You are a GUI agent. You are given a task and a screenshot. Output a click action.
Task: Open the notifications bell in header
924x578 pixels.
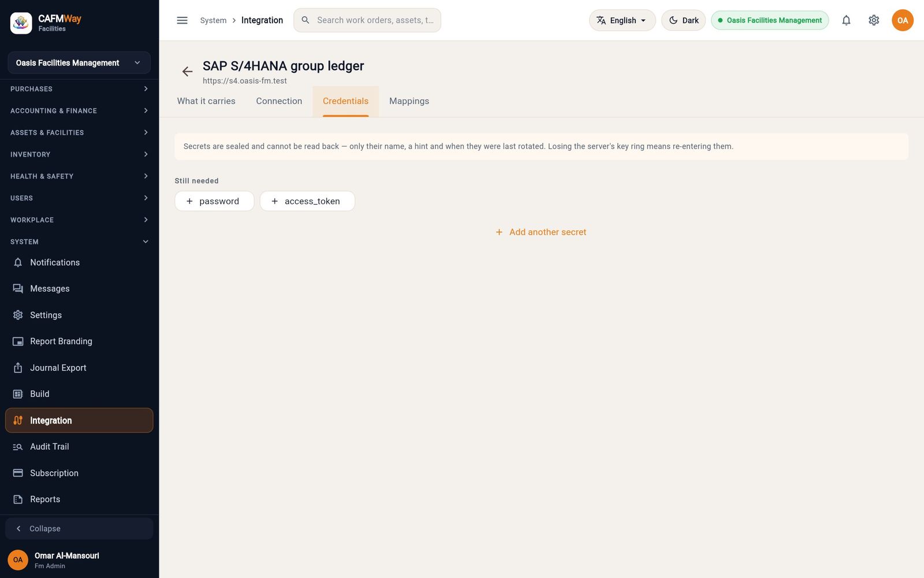click(846, 20)
